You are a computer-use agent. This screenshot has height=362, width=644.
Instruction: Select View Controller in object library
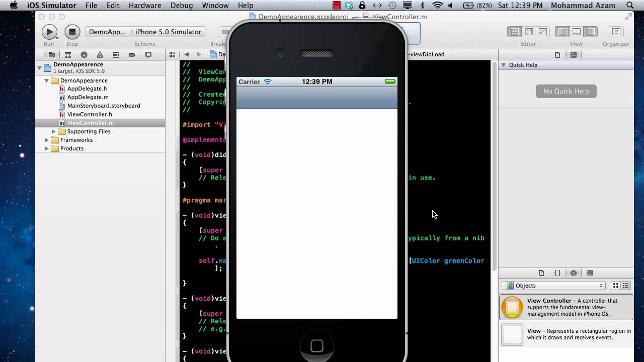tap(566, 307)
